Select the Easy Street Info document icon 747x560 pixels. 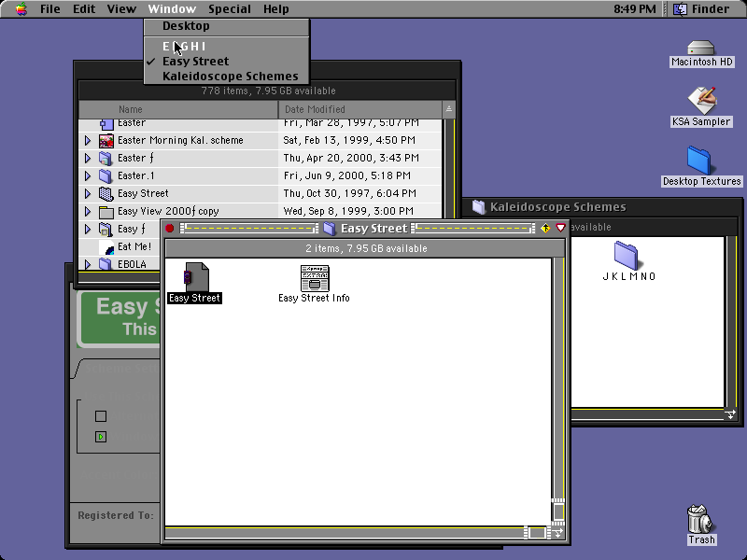point(315,278)
